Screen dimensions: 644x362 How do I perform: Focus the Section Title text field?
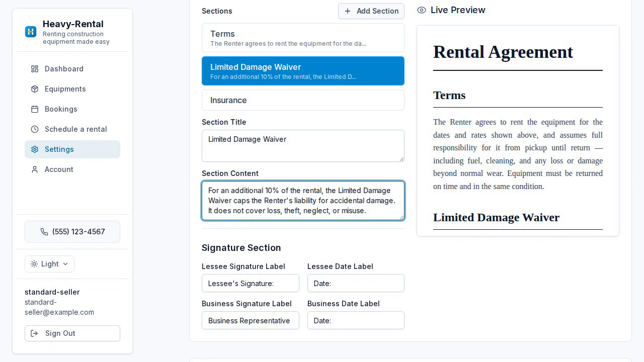tap(303, 146)
